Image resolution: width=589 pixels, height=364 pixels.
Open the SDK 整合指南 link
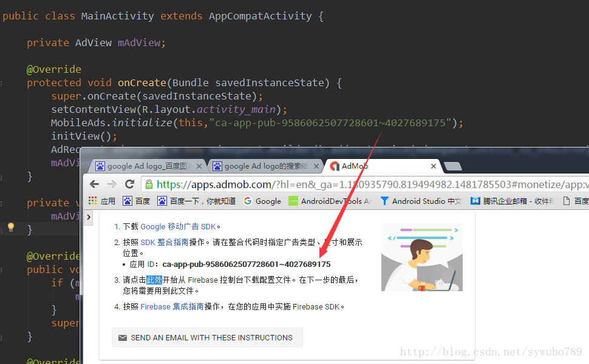point(164,243)
